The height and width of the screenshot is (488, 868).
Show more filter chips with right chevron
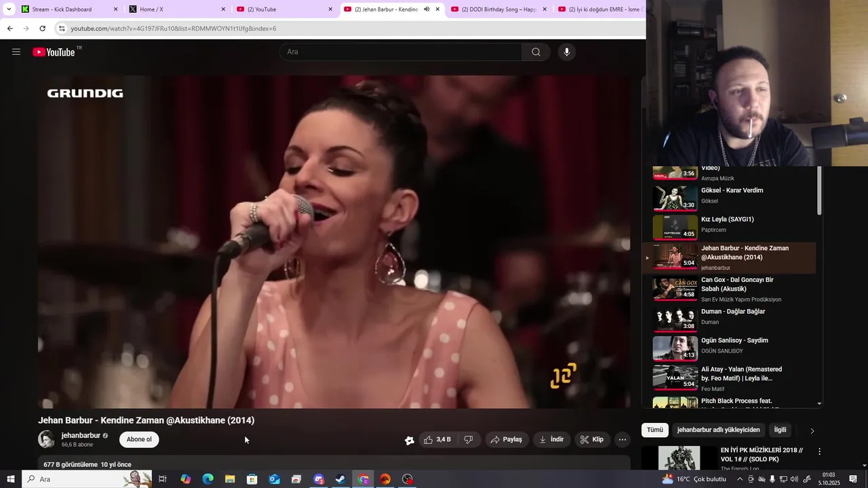tap(812, 430)
